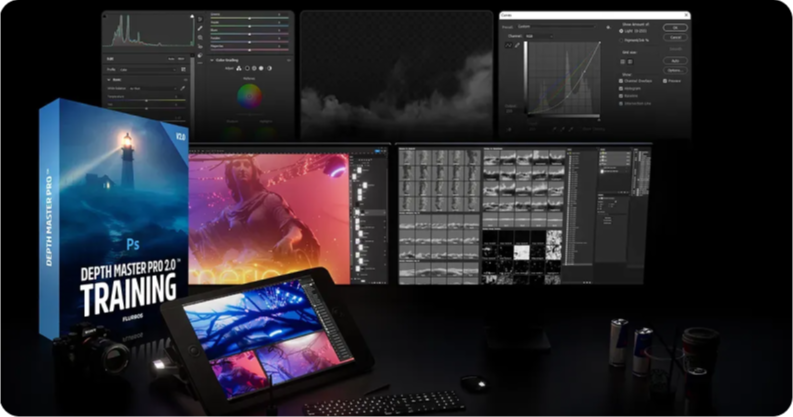The height and width of the screenshot is (417, 793).
Task: Open the Channel dropdown in Curves
Action: point(539,36)
